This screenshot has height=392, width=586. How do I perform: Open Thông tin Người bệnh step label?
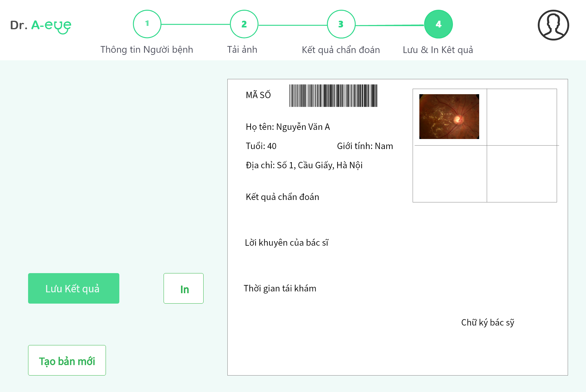coord(146,49)
